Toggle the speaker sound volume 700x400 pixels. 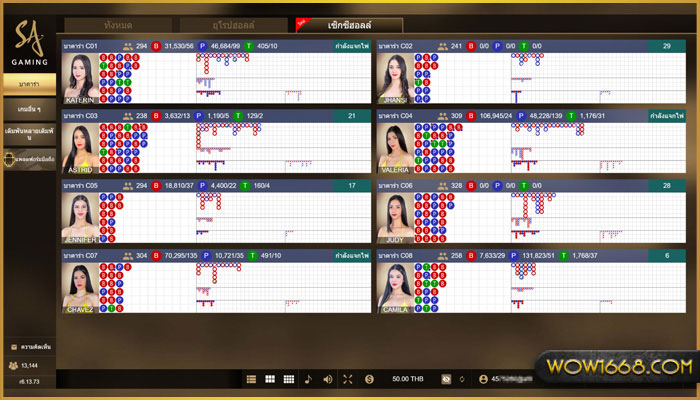coord(328,379)
